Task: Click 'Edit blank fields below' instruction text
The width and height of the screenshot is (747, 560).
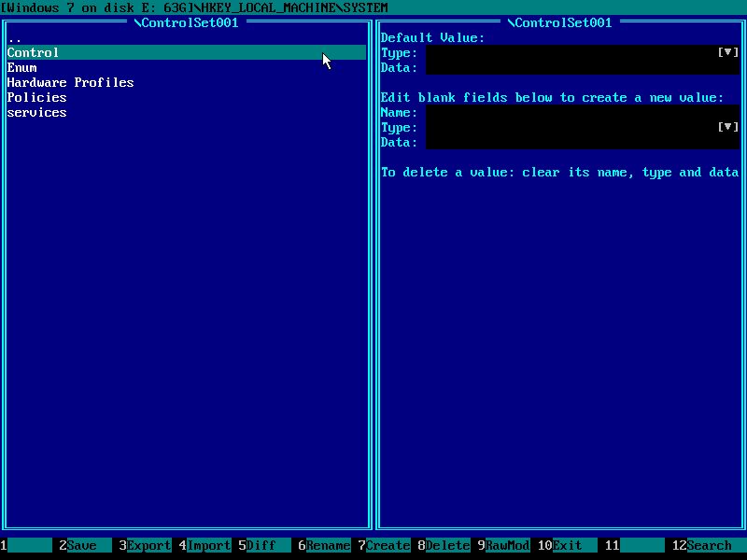Action: (x=552, y=97)
